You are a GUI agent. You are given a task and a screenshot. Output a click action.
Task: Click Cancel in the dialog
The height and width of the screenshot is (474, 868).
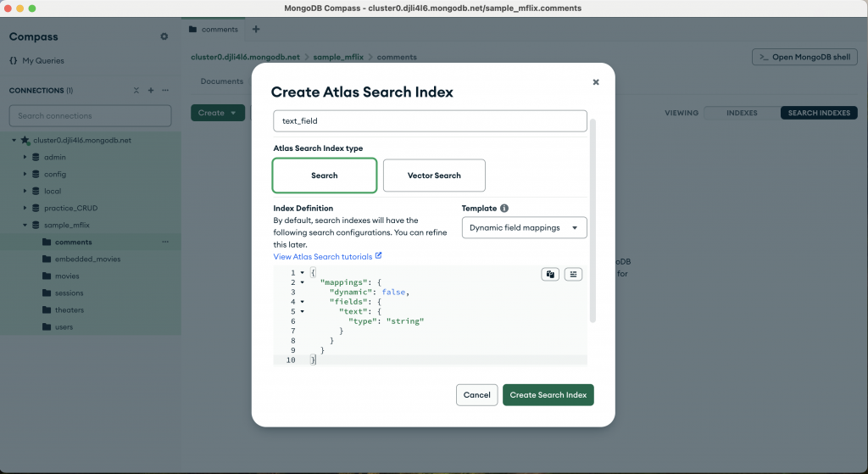click(x=476, y=395)
